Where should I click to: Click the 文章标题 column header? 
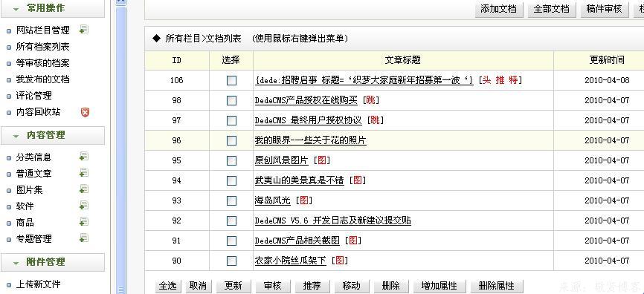point(403,60)
